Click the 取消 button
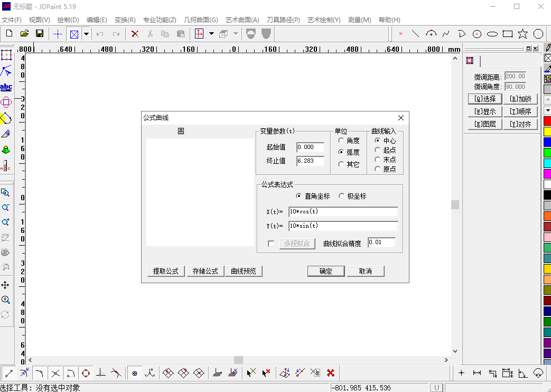The width and height of the screenshot is (551, 392). tap(366, 271)
